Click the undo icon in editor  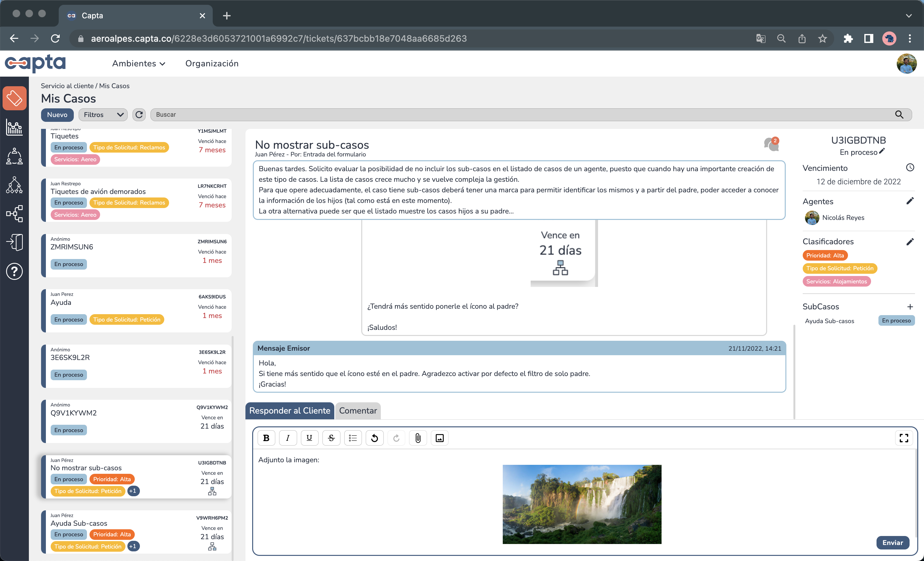[374, 438]
